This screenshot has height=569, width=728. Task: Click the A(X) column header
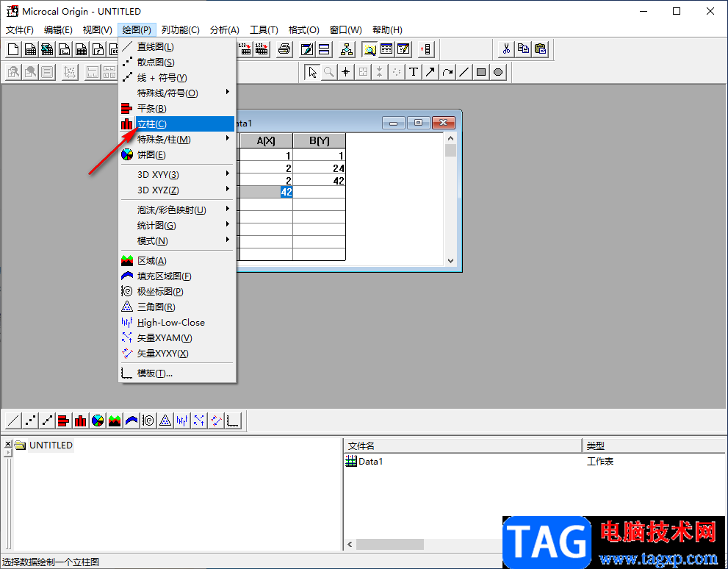(266, 140)
